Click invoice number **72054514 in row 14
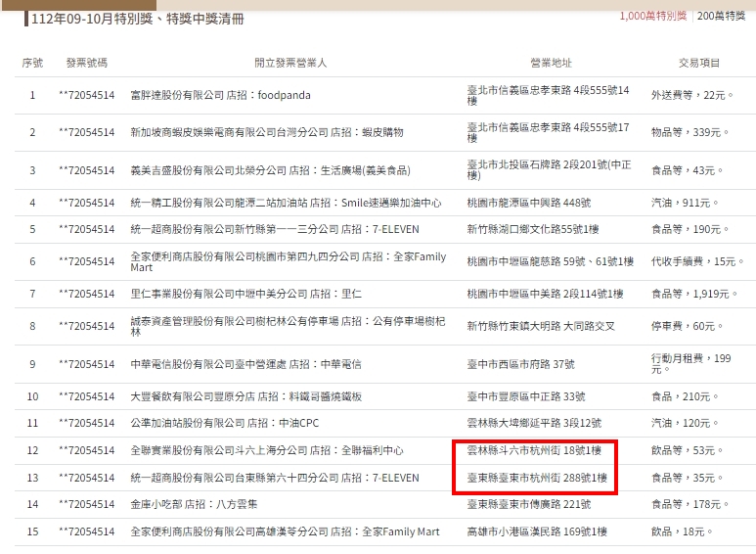 [87, 504]
